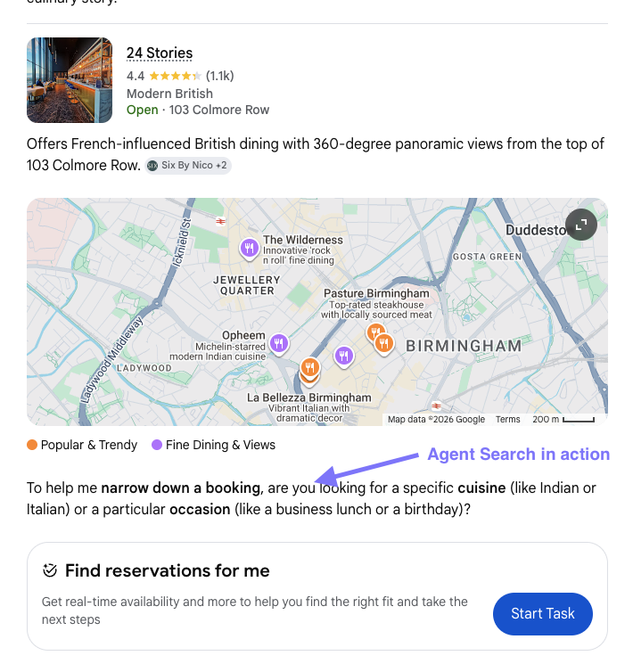Open the map Terms link
Viewport: 633px width, 672px height.
pos(508,420)
